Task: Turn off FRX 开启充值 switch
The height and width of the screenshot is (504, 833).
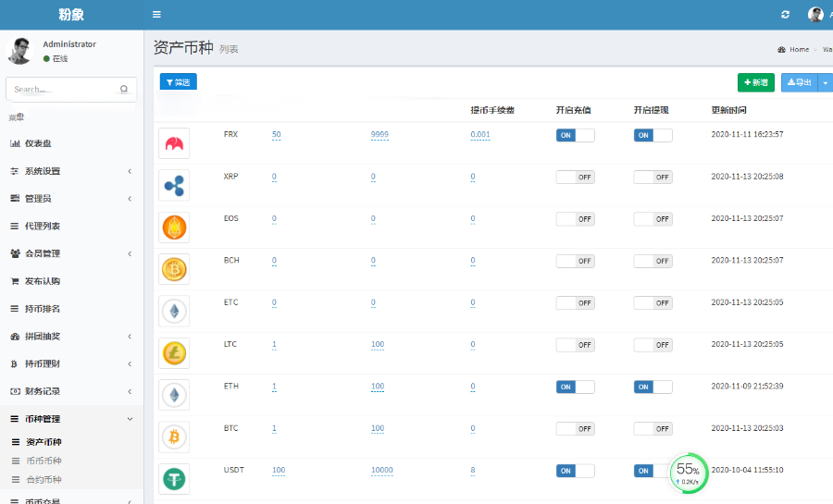Action: pyautogui.click(x=576, y=135)
